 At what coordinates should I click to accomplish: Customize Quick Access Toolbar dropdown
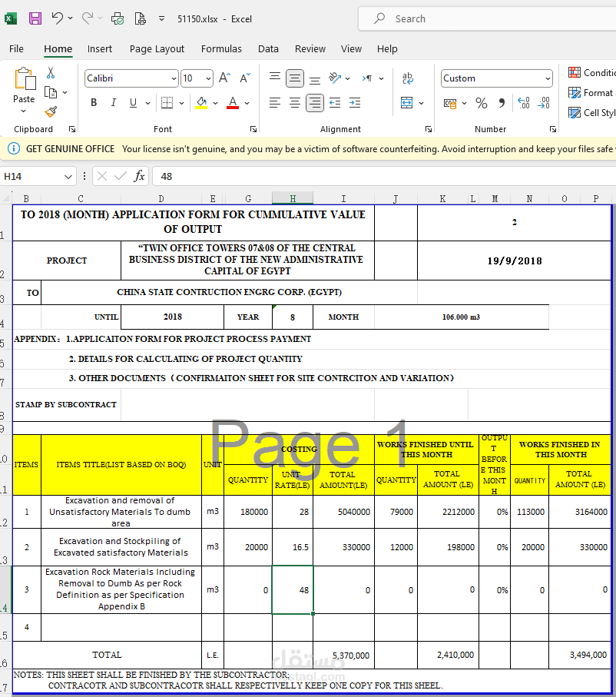click(x=162, y=18)
